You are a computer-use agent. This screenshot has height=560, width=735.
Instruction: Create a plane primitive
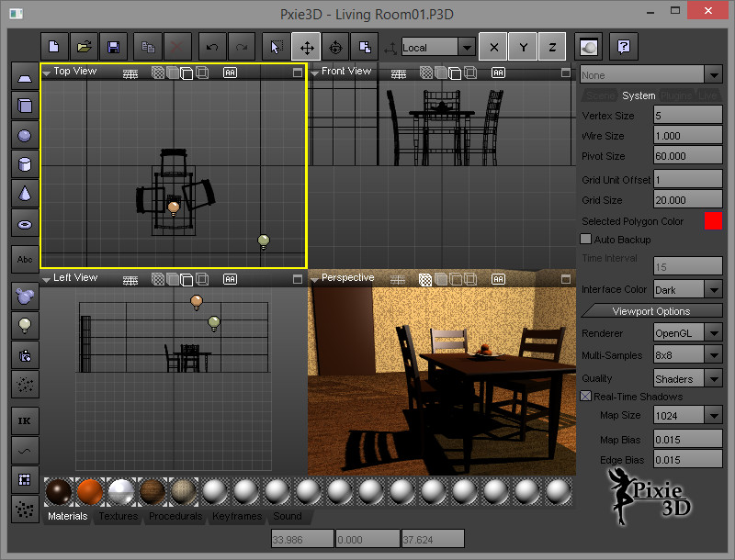(25, 77)
